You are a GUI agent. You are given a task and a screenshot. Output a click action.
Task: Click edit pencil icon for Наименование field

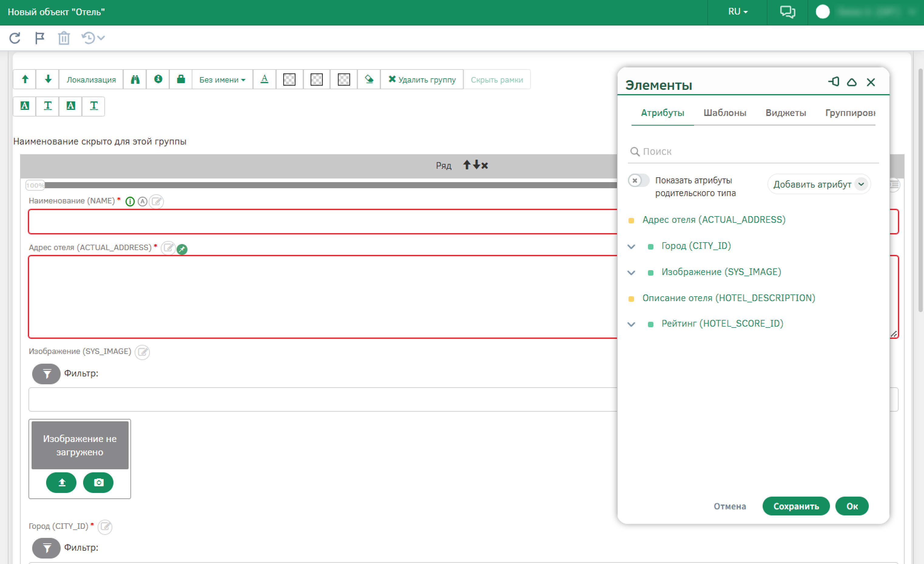coord(156,202)
